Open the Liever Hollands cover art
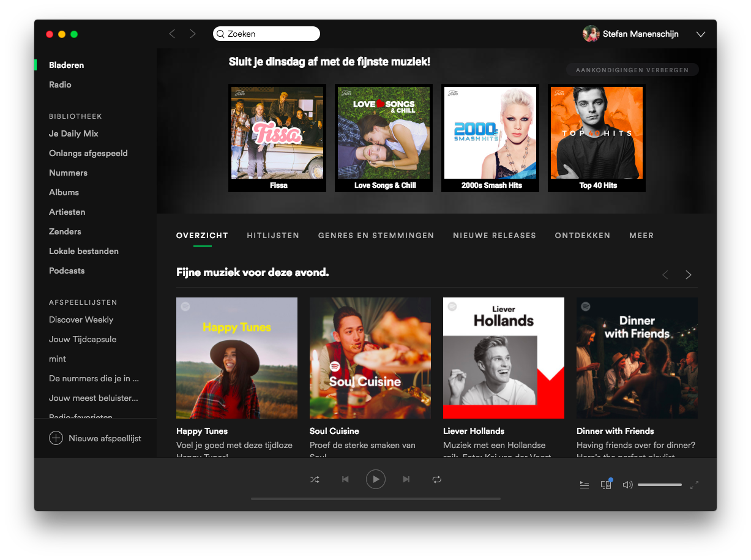The width and height of the screenshot is (751, 560). [504, 358]
